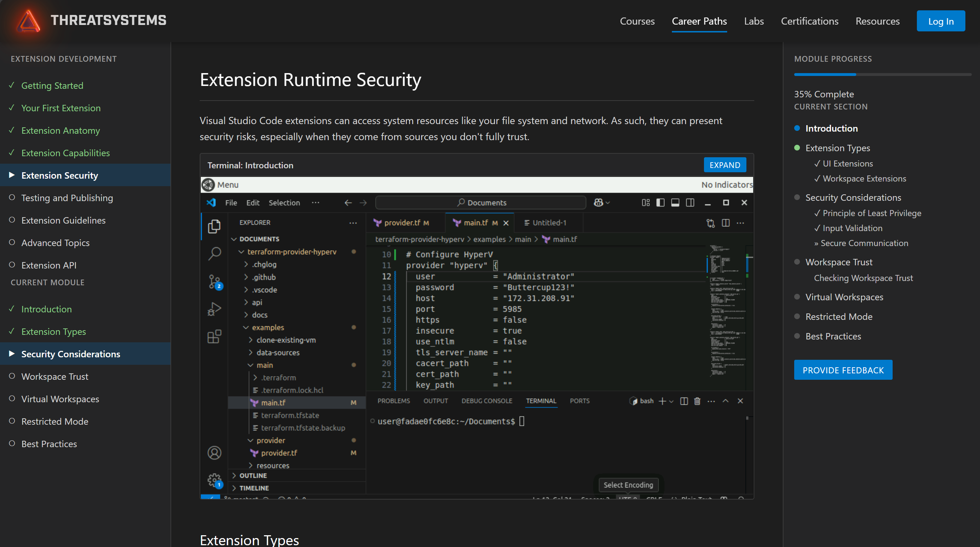Expand the OUTLINE section
Screen dimensions: 980x547
(x=252, y=475)
